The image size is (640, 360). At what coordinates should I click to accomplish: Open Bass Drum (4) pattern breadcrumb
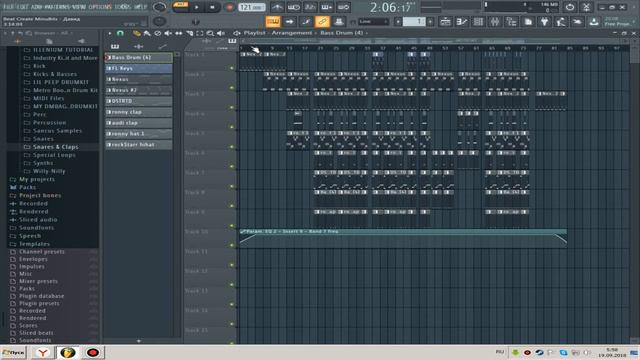341,33
